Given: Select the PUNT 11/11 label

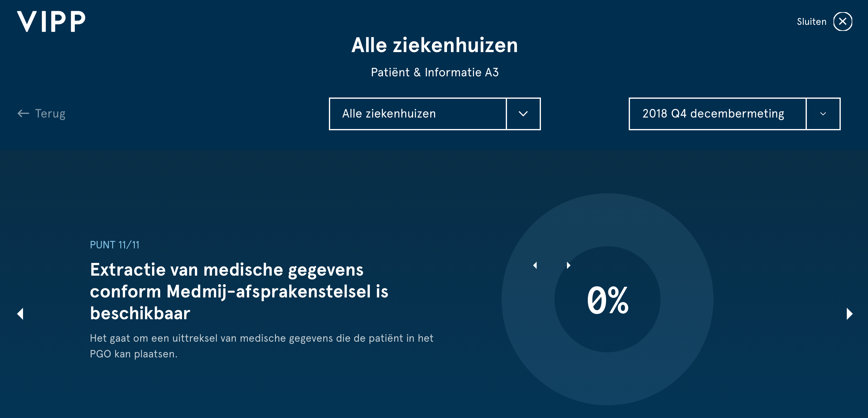Looking at the screenshot, I should [114, 245].
